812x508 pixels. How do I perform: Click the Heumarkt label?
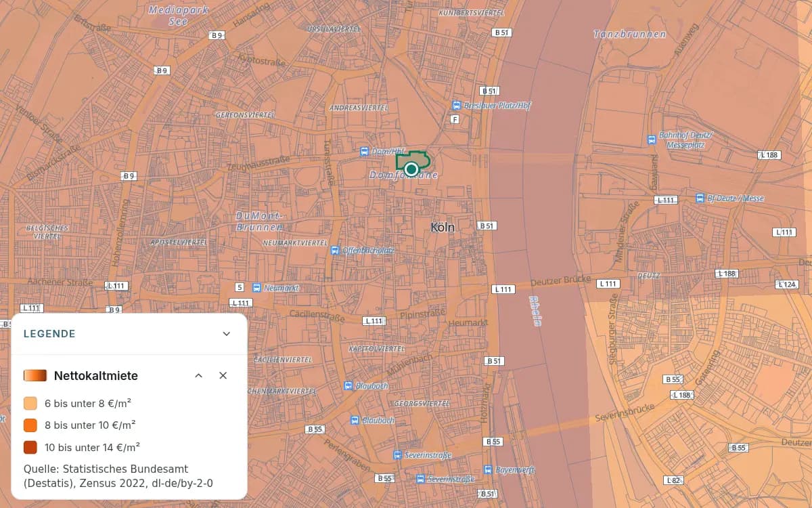click(468, 323)
